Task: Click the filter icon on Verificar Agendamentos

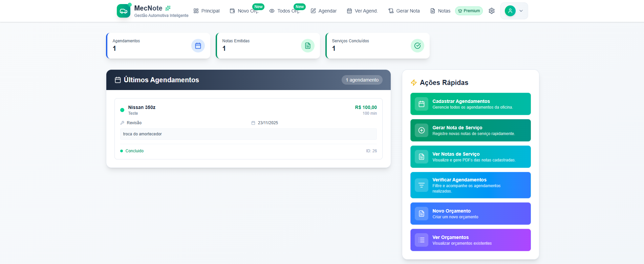Action: point(422,185)
